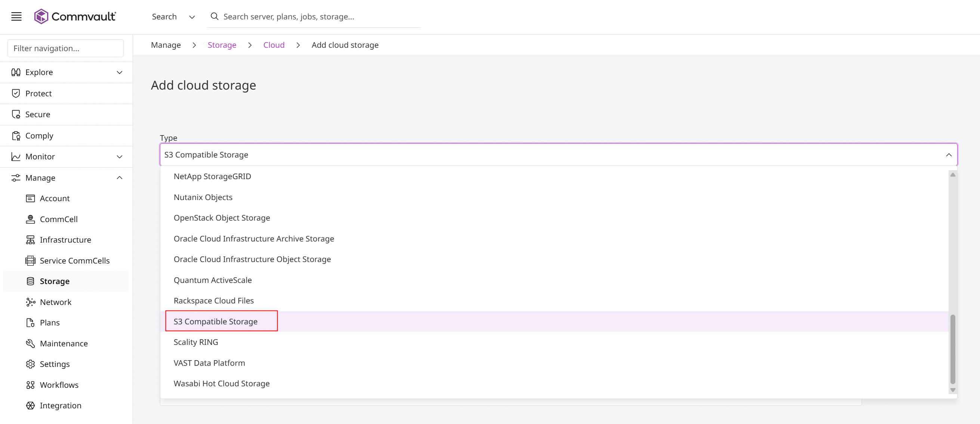
Task: Click the Explore binoculars icon
Action: coord(16,72)
